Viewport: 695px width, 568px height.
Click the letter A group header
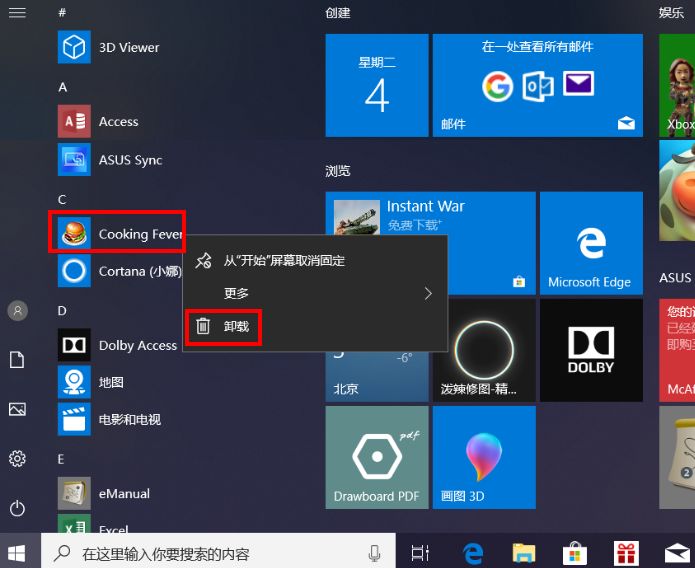point(62,87)
